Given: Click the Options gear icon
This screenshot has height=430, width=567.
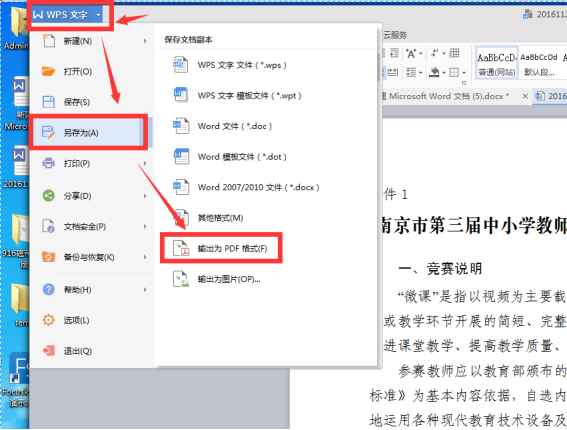Looking at the screenshot, I should pos(48,320).
